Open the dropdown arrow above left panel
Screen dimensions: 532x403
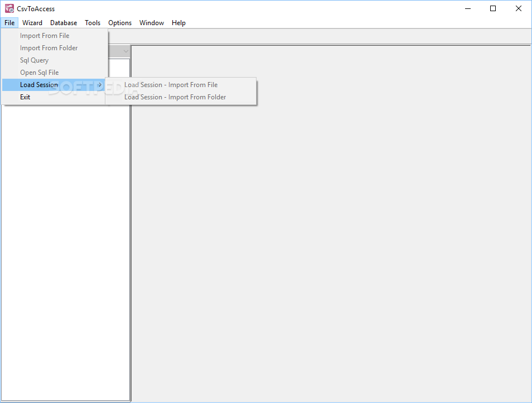pyautogui.click(x=125, y=51)
